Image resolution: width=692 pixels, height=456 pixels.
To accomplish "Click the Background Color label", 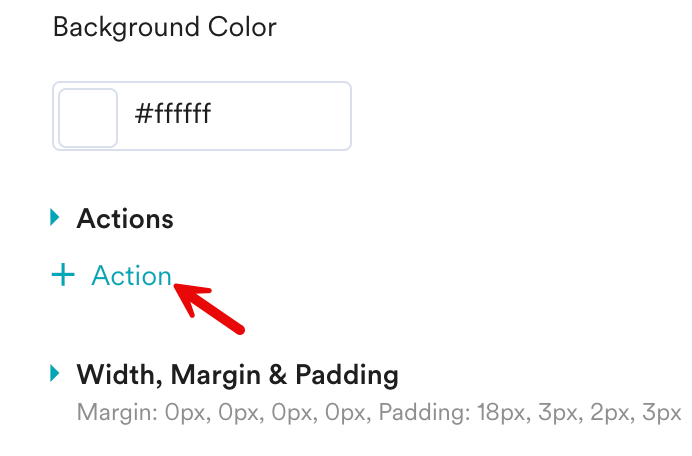I will tap(164, 27).
